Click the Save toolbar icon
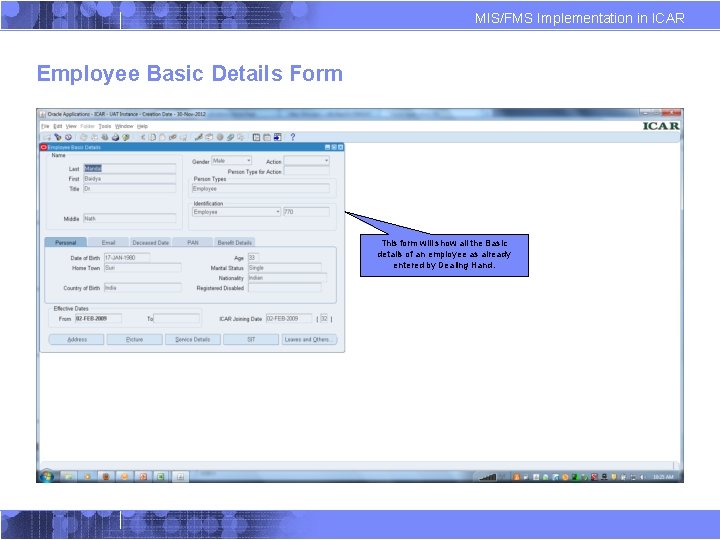This screenshot has width=720, height=540. point(84,137)
